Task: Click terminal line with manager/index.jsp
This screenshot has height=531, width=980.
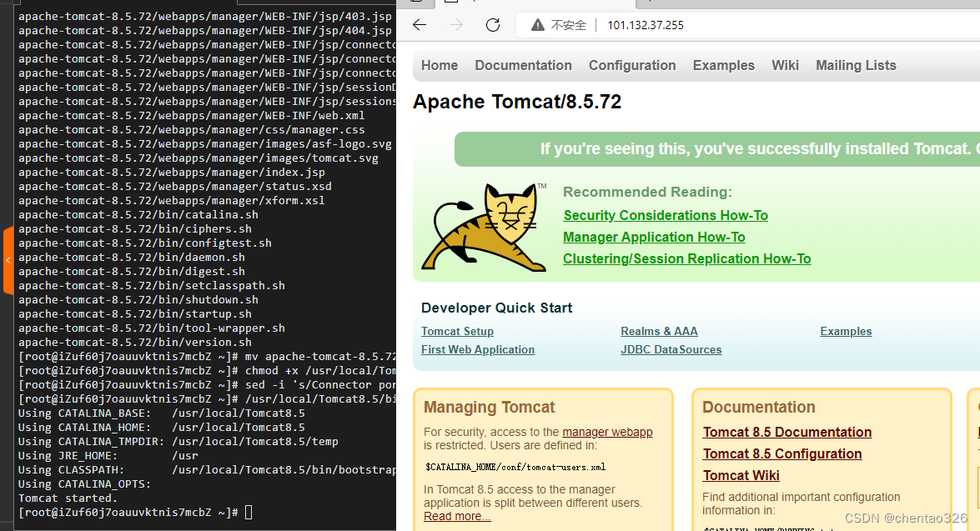Action: [171, 173]
